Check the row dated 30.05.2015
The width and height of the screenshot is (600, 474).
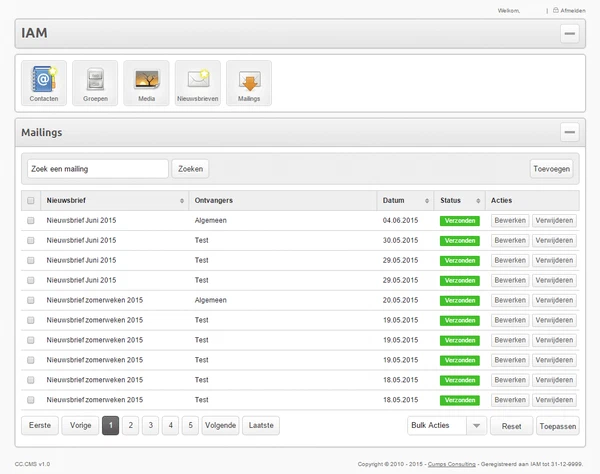(x=31, y=240)
